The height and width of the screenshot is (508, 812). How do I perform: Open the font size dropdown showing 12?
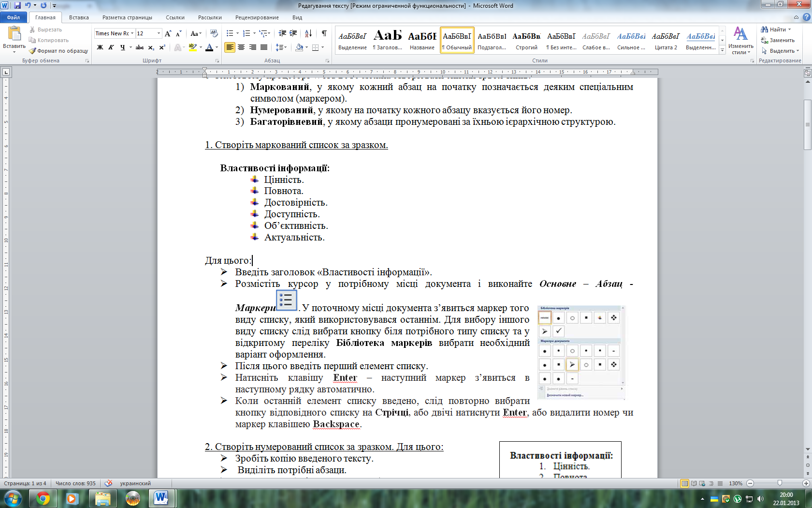click(159, 33)
